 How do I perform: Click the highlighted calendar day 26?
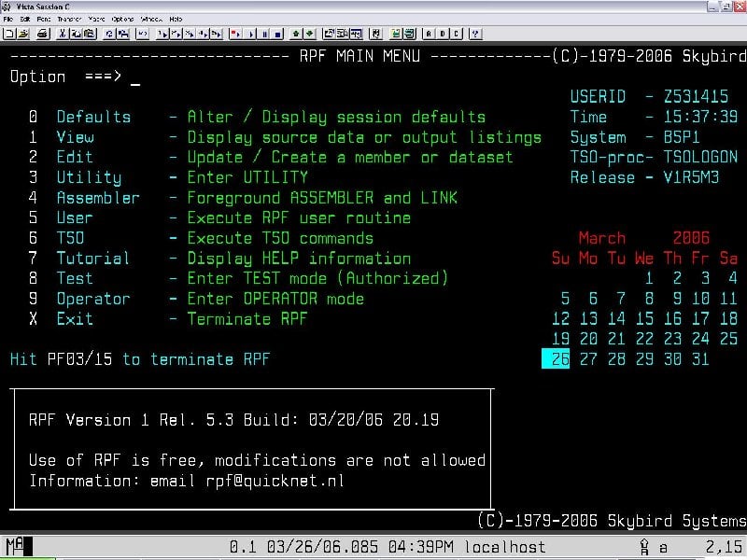point(556,358)
